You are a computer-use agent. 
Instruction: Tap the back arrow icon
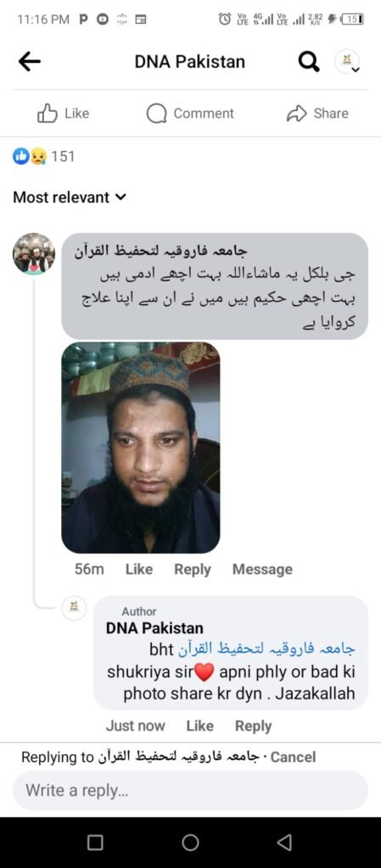[30, 61]
